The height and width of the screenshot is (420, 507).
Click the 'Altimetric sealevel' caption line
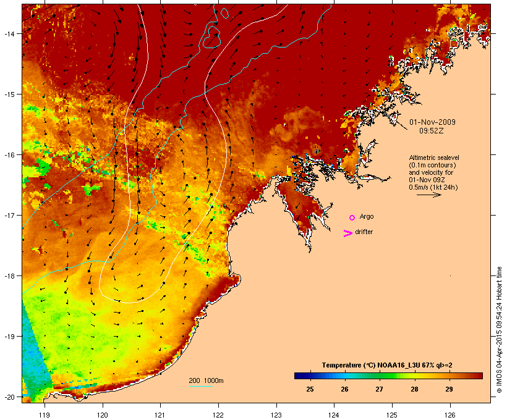tap(434, 157)
